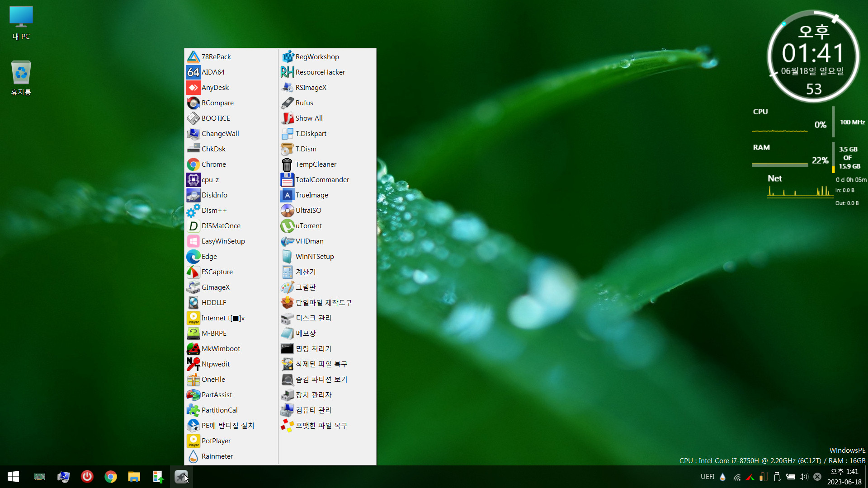Open VHDman from the menu
Viewport: 868px width, 488px height.
click(x=327, y=241)
